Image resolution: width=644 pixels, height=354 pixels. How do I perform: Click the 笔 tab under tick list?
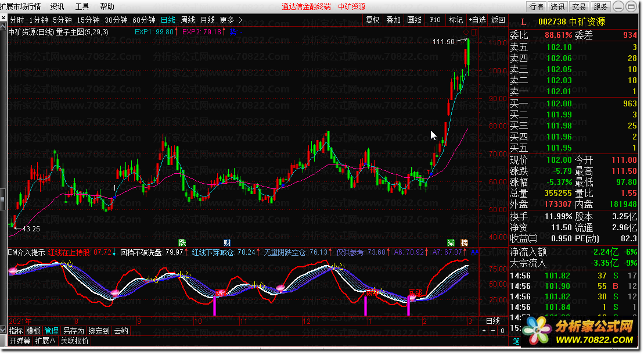(x=516, y=341)
